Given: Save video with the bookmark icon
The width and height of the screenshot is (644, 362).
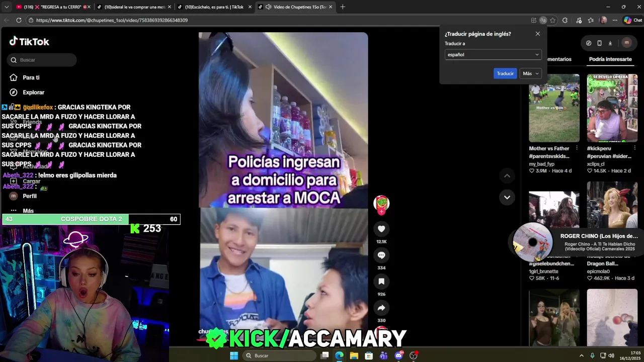Looking at the screenshot, I should 381,282.
